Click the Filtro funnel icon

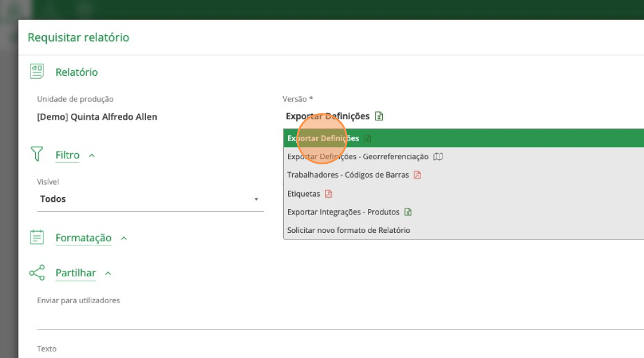(37, 154)
